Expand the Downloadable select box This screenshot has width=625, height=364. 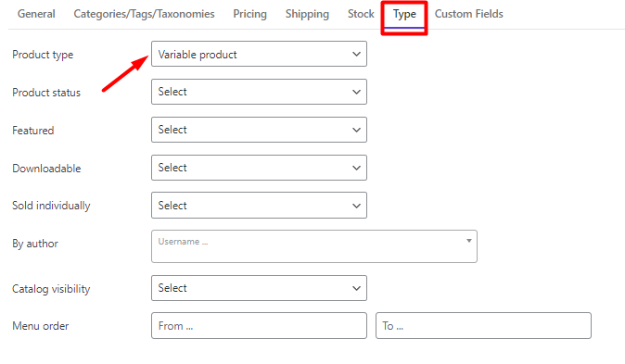259,168
